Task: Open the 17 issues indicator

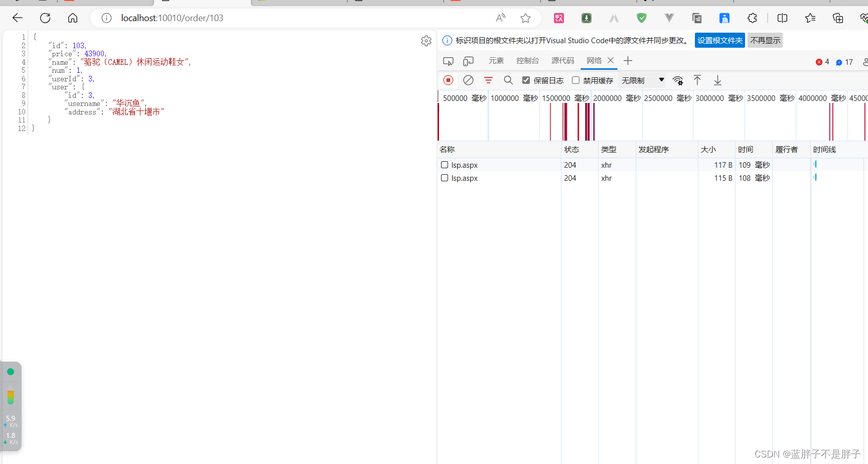Action: click(844, 62)
